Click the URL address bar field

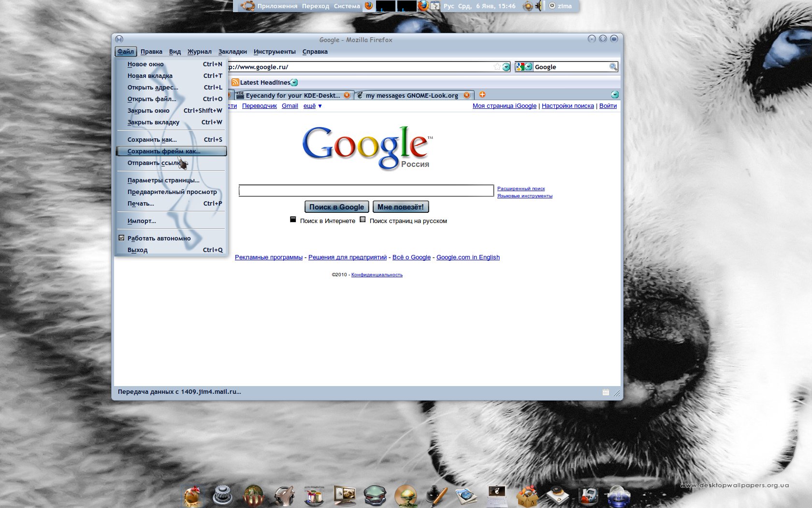(360, 67)
